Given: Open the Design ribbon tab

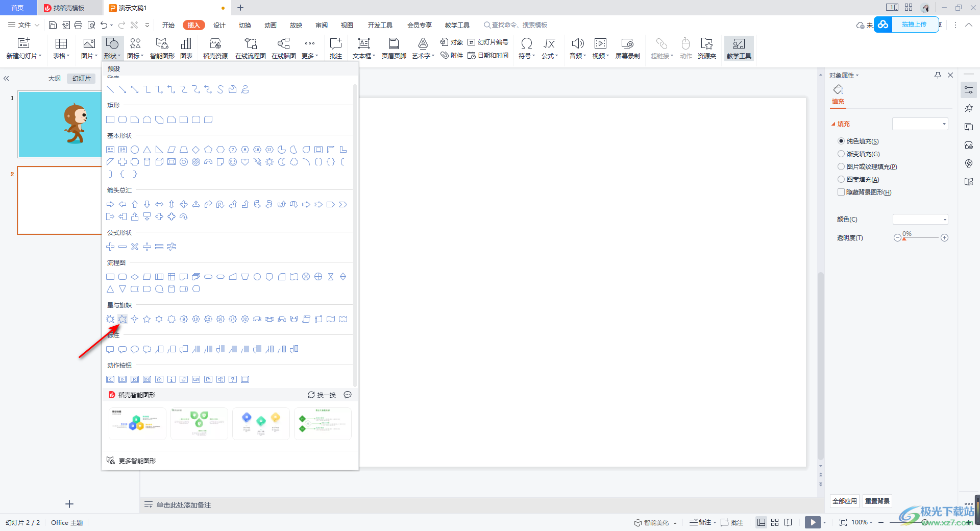Looking at the screenshot, I should (219, 25).
